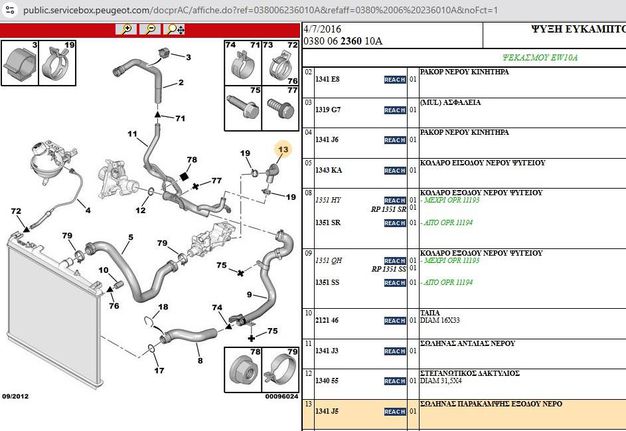Click REACH badge for part 1341 J5
The image size is (626, 431).
[395, 411]
